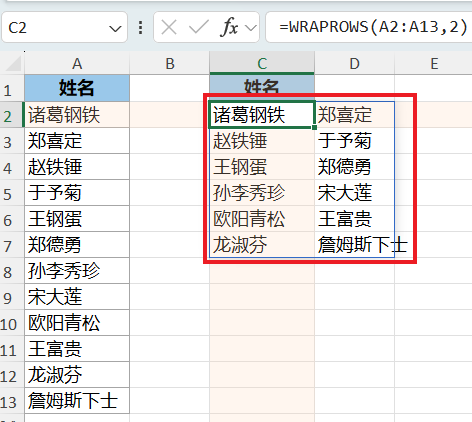Click cell A4 containing 赵铁锤
472x422 pixels.
[x=77, y=167]
